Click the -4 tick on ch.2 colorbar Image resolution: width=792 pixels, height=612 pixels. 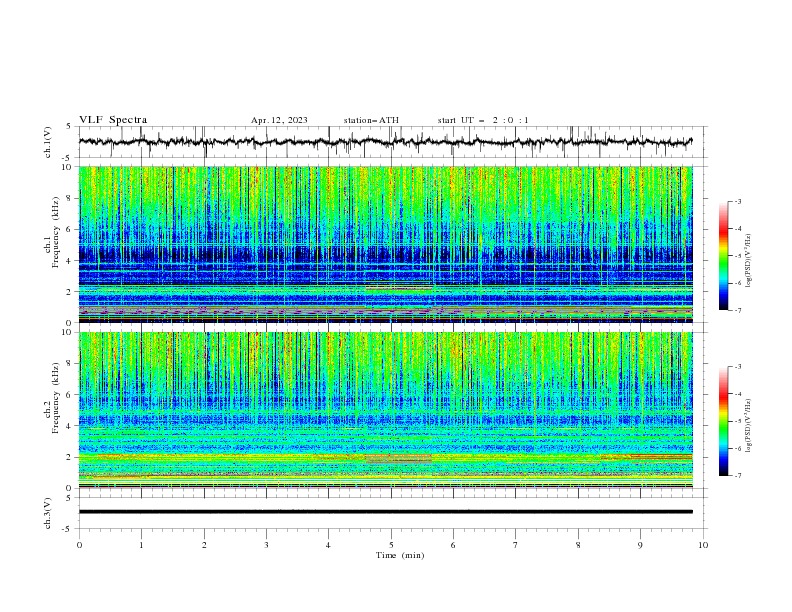pyautogui.click(x=738, y=394)
